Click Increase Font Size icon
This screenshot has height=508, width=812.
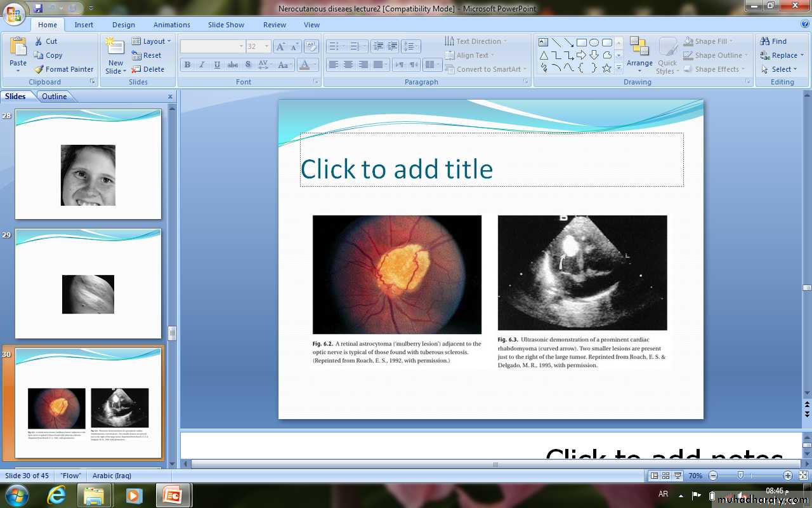pyautogui.click(x=280, y=46)
